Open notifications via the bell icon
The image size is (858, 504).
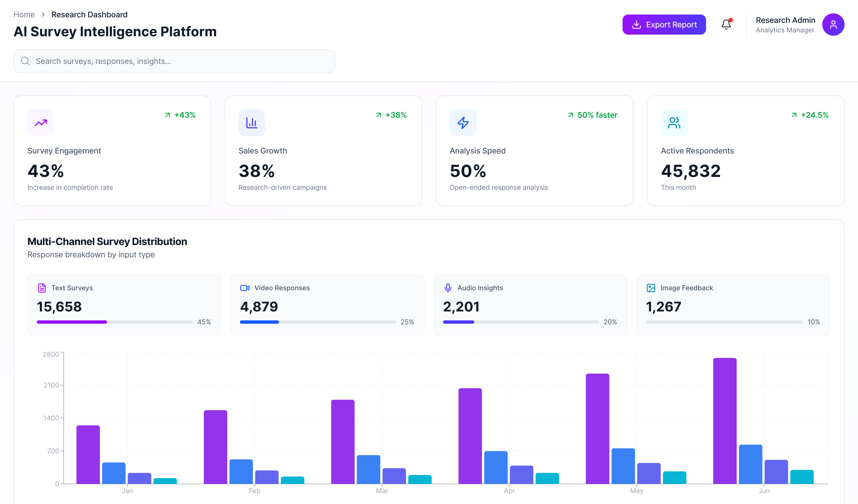point(726,24)
